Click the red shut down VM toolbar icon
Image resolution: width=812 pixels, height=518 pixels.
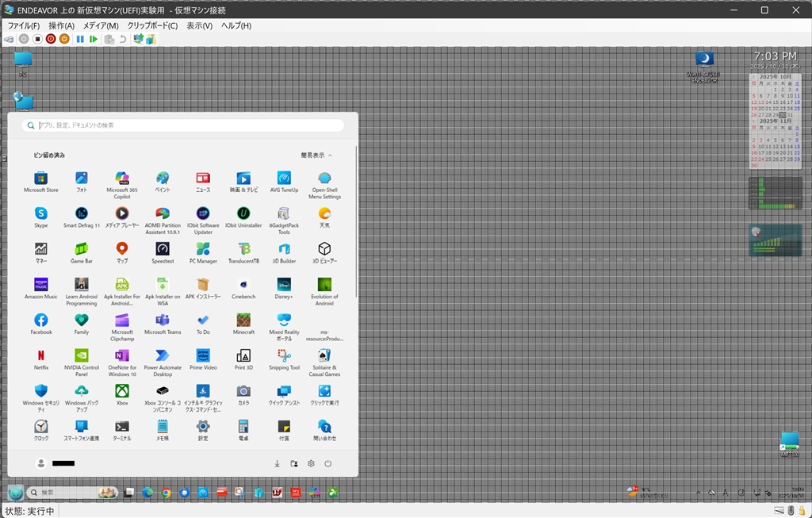(51, 39)
